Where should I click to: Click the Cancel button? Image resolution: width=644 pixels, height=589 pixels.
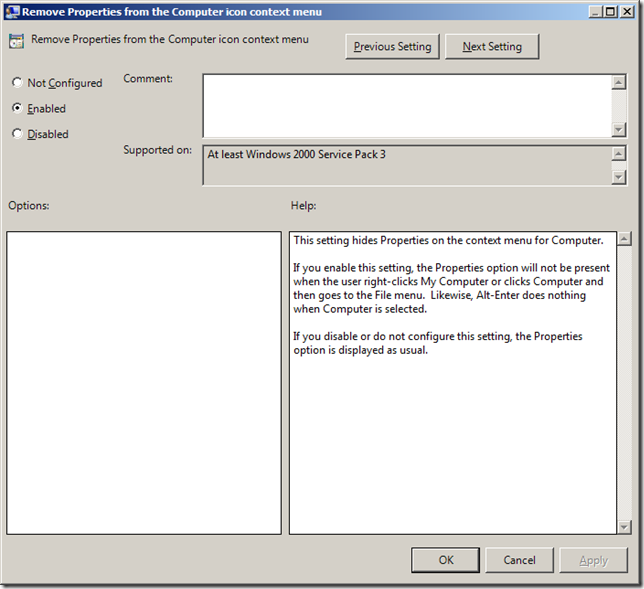click(x=519, y=560)
